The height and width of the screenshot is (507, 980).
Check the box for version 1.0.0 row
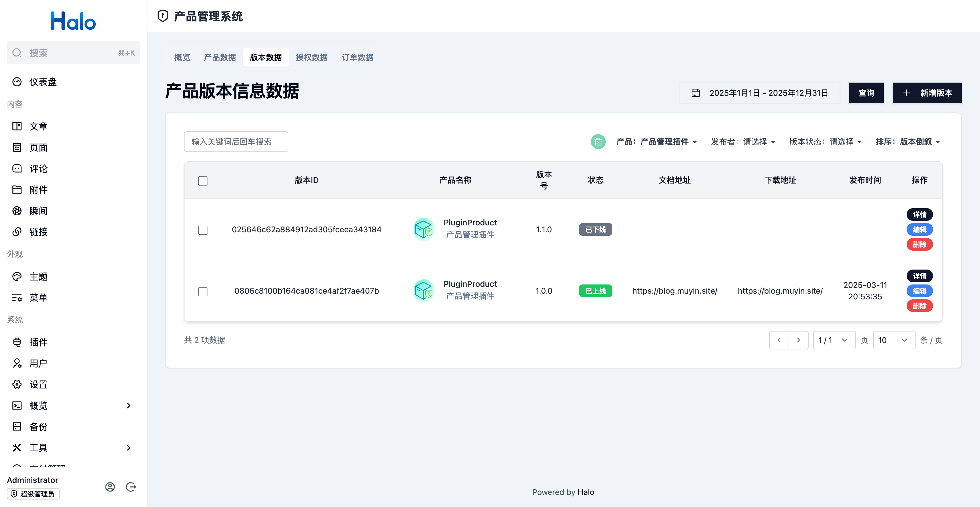[203, 291]
